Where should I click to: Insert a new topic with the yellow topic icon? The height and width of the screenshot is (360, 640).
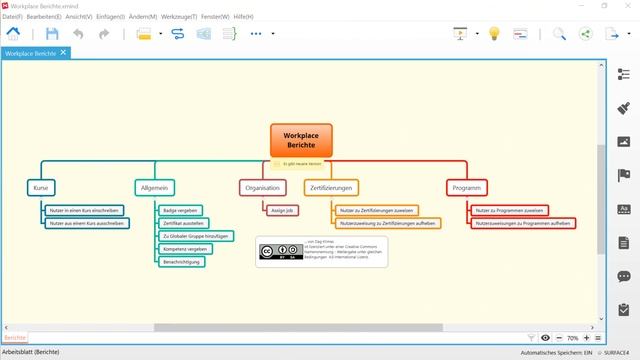point(144,34)
